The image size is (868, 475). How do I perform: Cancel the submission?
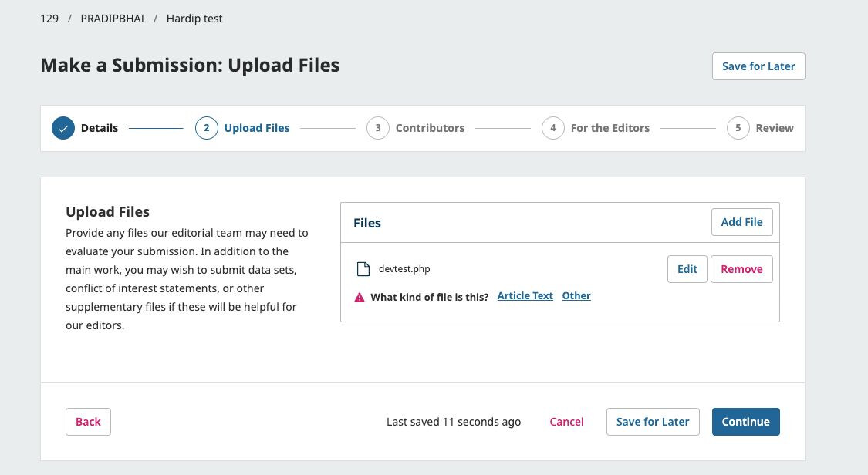(566, 422)
